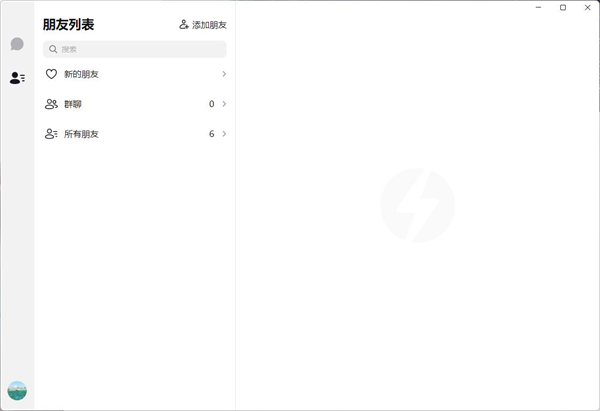
Task: Expand the chevron on 新的朋友 row
Action: click(224, 74)
